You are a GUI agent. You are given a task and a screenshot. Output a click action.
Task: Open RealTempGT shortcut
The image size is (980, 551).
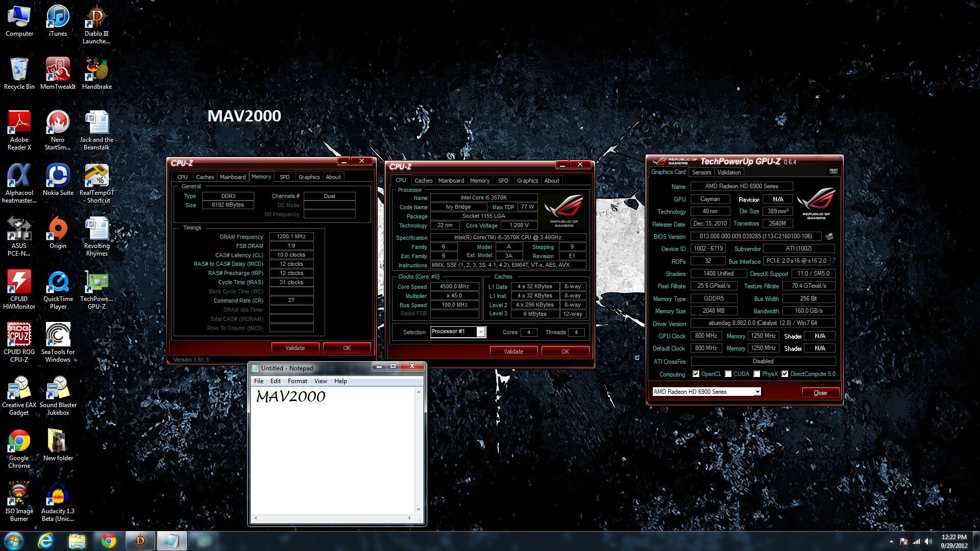[96, 184]
